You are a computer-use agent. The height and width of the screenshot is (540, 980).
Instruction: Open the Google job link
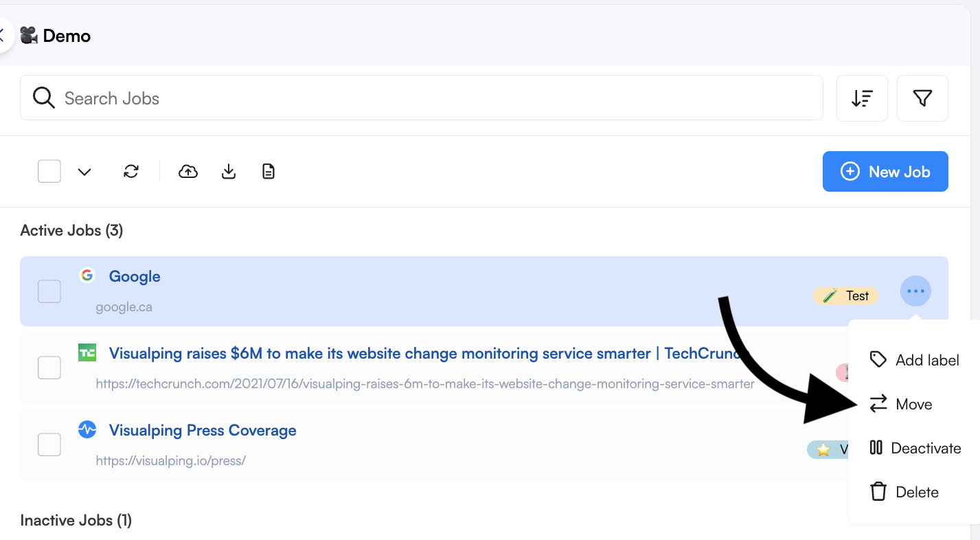pos(135,276)
